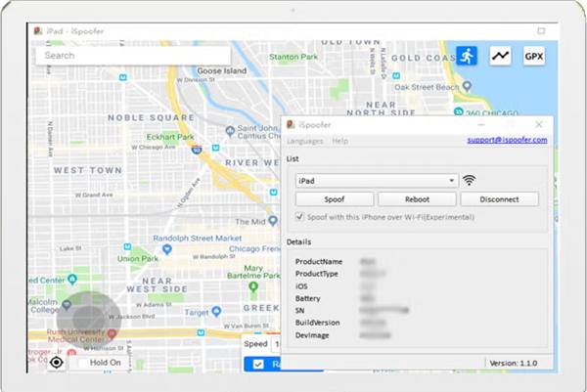Maximize the iPad - iSpoofer main window
587x392 pixels.
coord(541,31)
